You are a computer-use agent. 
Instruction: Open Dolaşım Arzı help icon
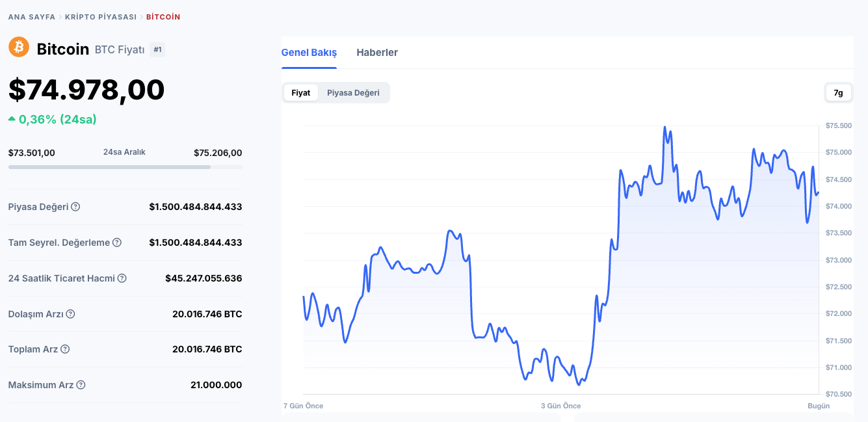coord(70,314)
